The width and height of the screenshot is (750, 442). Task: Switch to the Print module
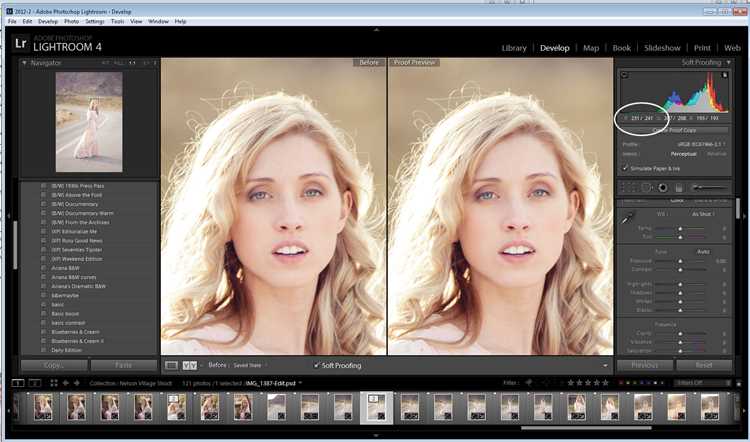pos(702,48)
